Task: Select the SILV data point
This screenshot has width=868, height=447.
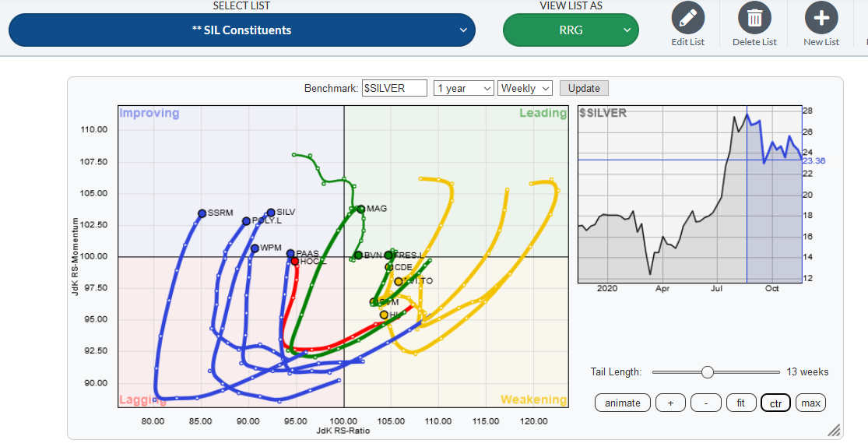Action: point(271,212)
